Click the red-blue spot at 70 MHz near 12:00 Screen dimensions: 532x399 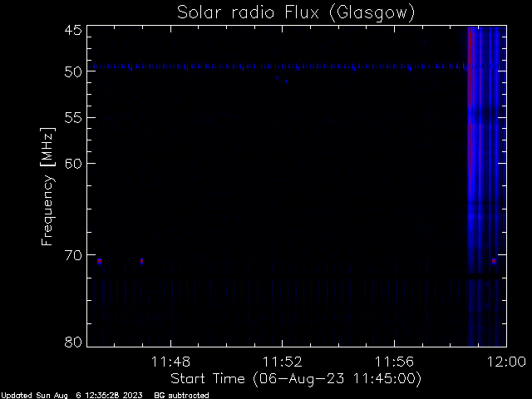494,261
